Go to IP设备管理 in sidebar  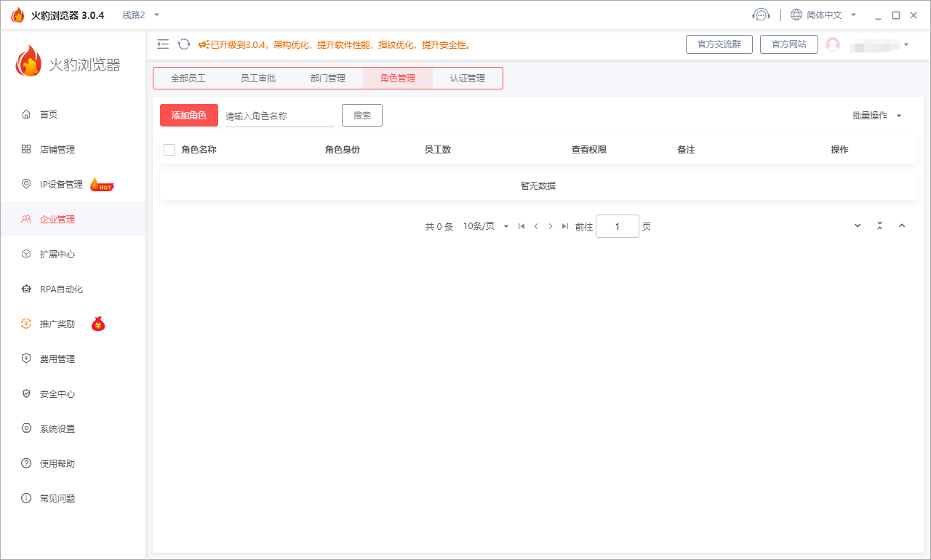(61, 184)
